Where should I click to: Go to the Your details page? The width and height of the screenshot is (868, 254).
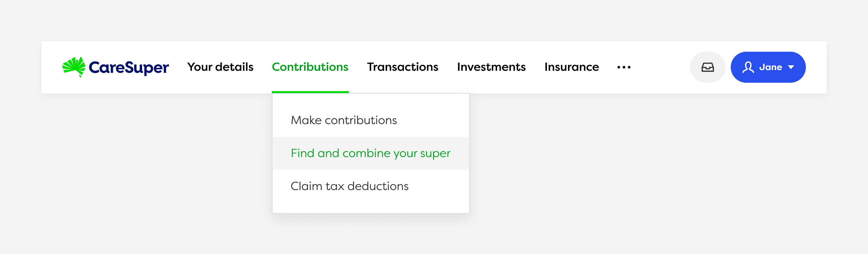221,67
